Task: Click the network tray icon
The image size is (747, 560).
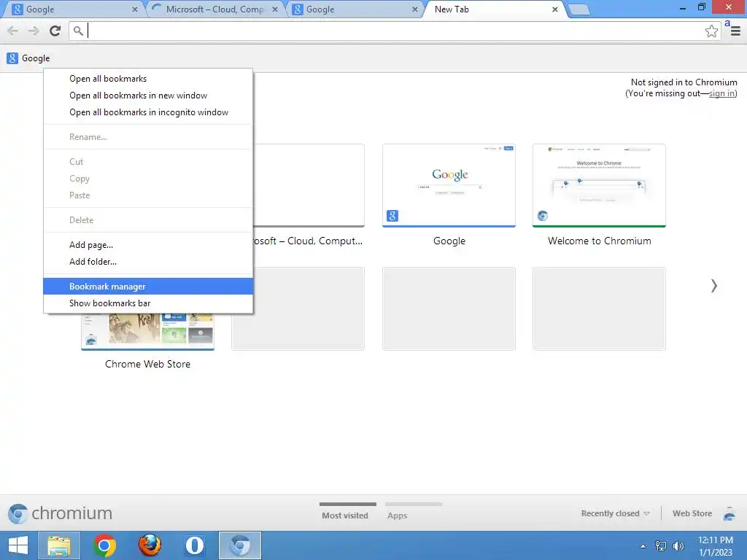Action: coord(661,545)
